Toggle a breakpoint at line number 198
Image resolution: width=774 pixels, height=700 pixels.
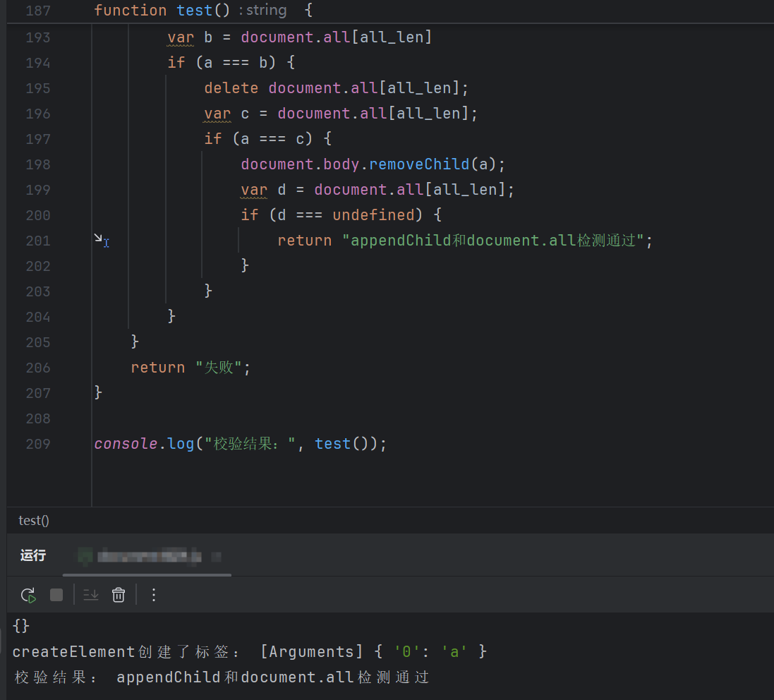(x=38, y=164)
